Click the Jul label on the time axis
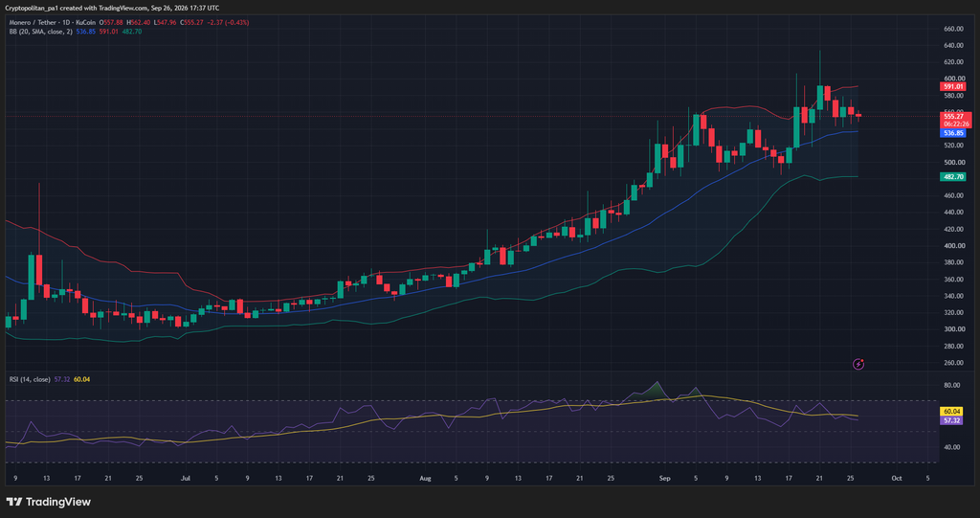Image resolution: width=980 pixels, height=518 pixels. point(185,478)
